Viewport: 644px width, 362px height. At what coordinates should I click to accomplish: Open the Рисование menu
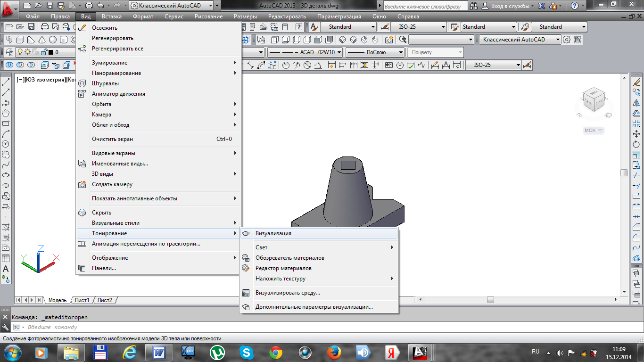pyautogui.click(x=208, y=16)
